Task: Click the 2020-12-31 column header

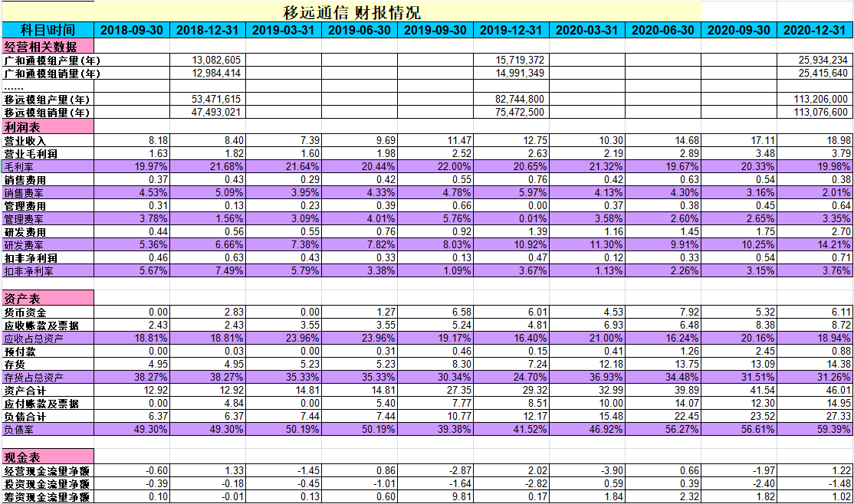Action: 815,30
